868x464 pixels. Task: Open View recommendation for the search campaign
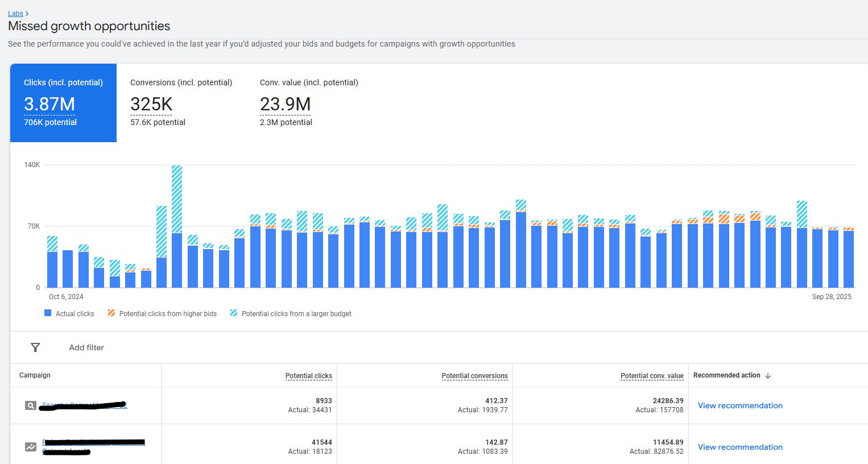click(x=740, y=405)
